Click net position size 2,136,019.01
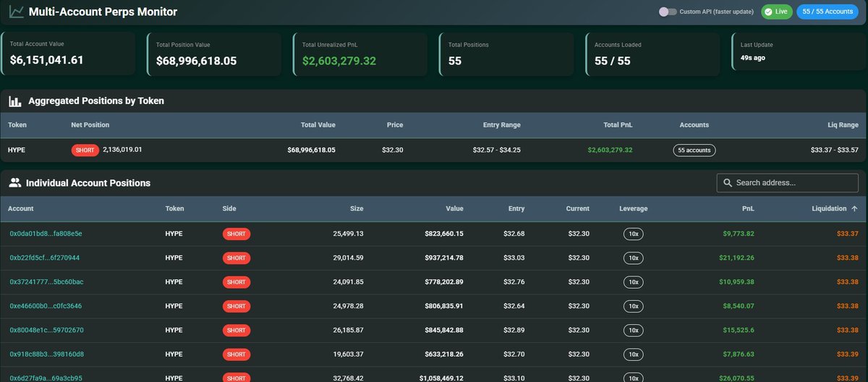868x382 pixels. pos(122,149)
